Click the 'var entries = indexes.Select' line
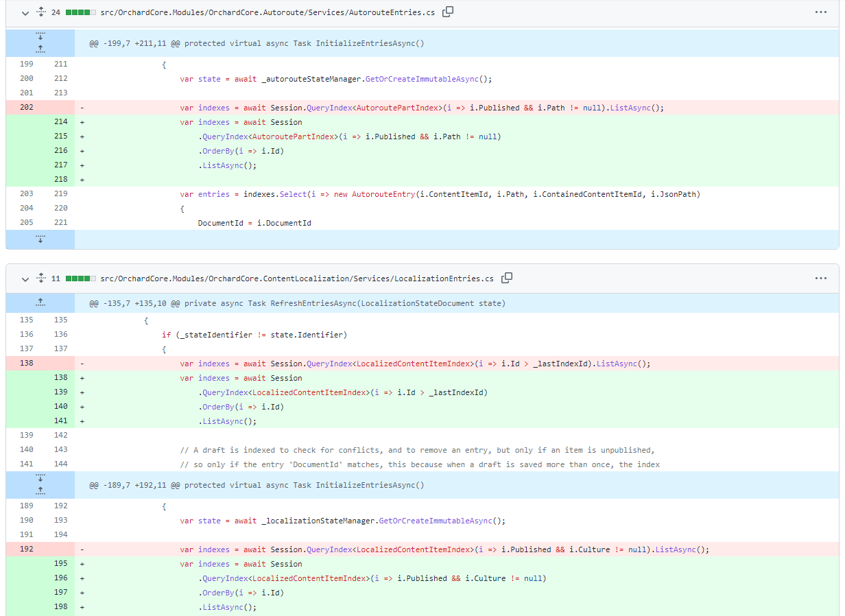The height and width of the screenshot is (616, 845). pyautogui.click(x=440, y=194)
